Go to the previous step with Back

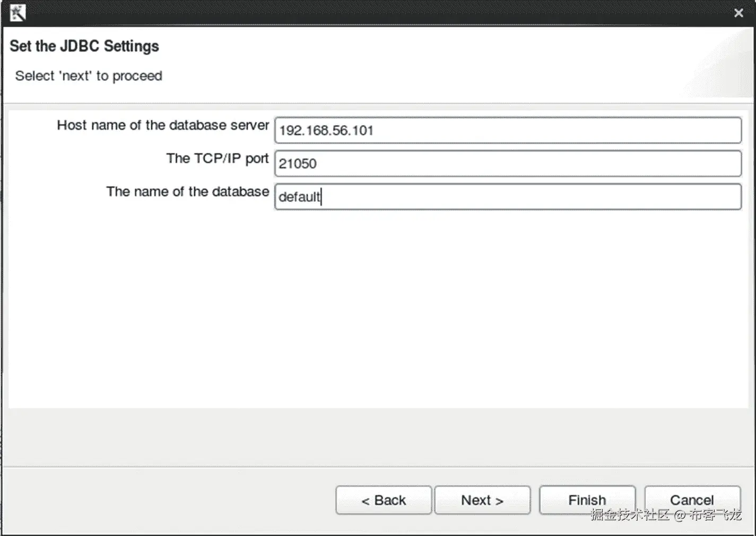click(x=383, y=500)
